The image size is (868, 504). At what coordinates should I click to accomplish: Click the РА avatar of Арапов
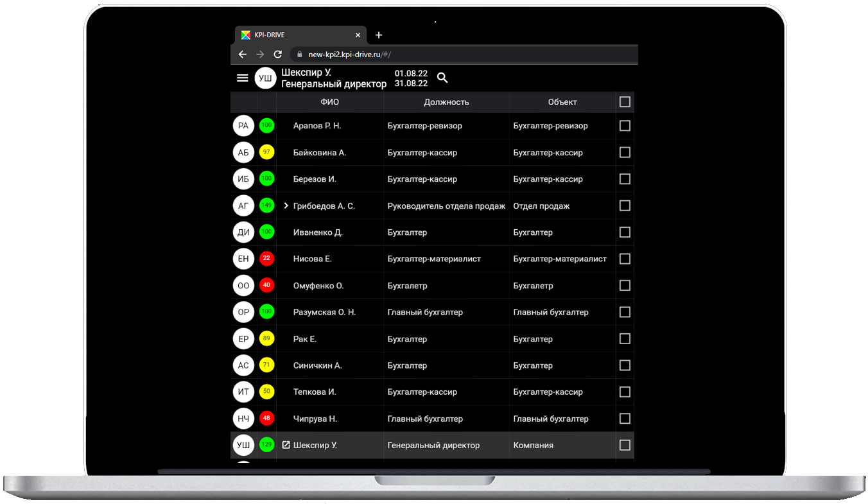pyautogui.click(x=243, y=126)
